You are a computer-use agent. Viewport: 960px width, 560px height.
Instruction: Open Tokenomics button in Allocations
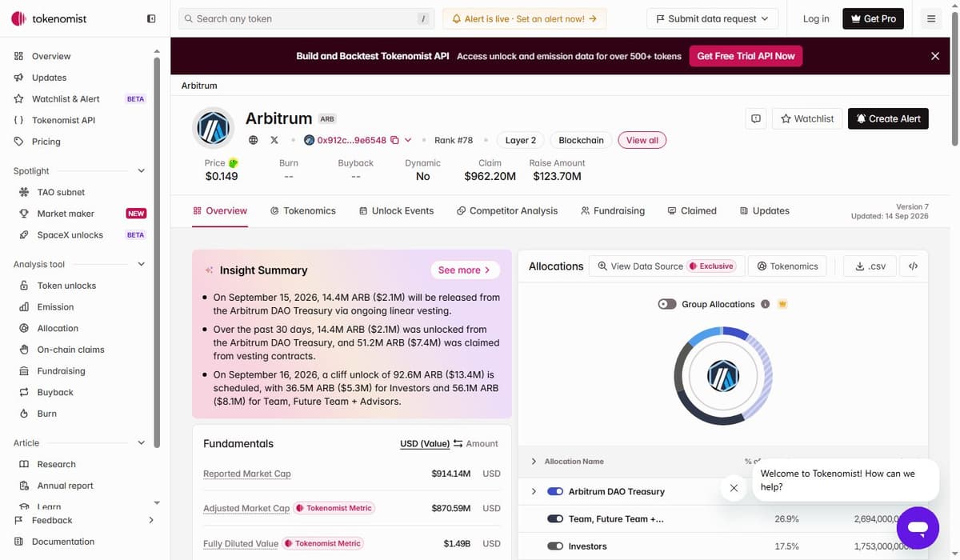(x=788, y=266)
